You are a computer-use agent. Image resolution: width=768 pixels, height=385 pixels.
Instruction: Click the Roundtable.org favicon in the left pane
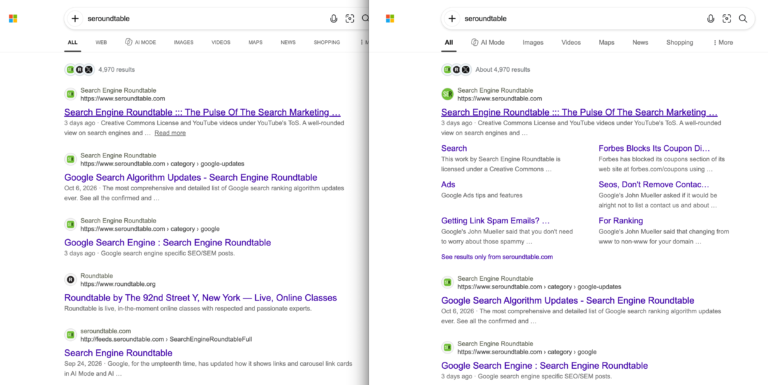(x=71, y=280)
